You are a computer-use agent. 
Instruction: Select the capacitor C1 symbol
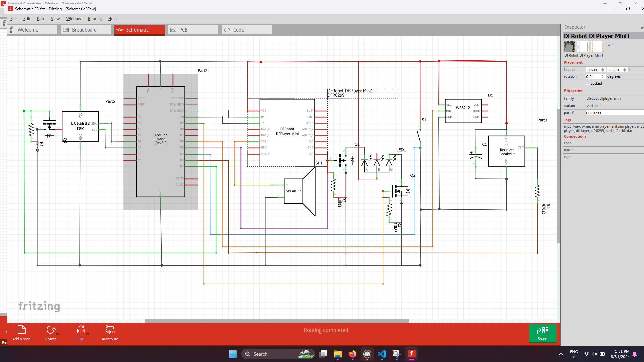476,156
